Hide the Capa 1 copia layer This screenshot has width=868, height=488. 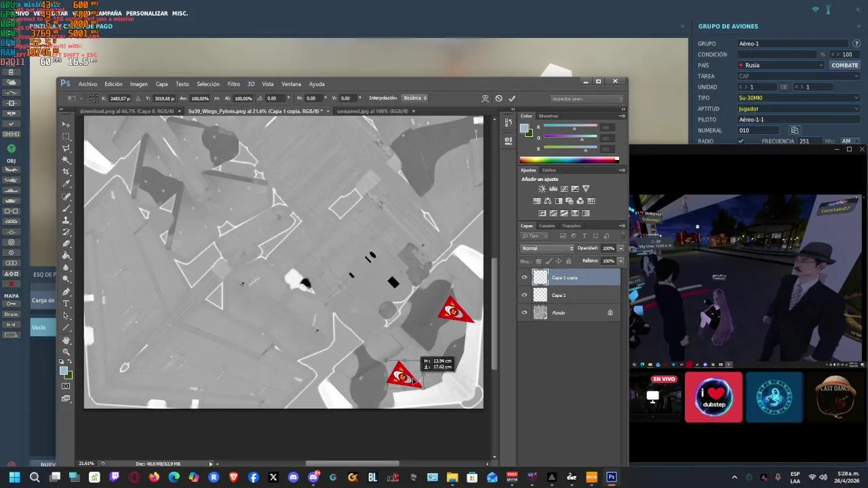[524, 277]
